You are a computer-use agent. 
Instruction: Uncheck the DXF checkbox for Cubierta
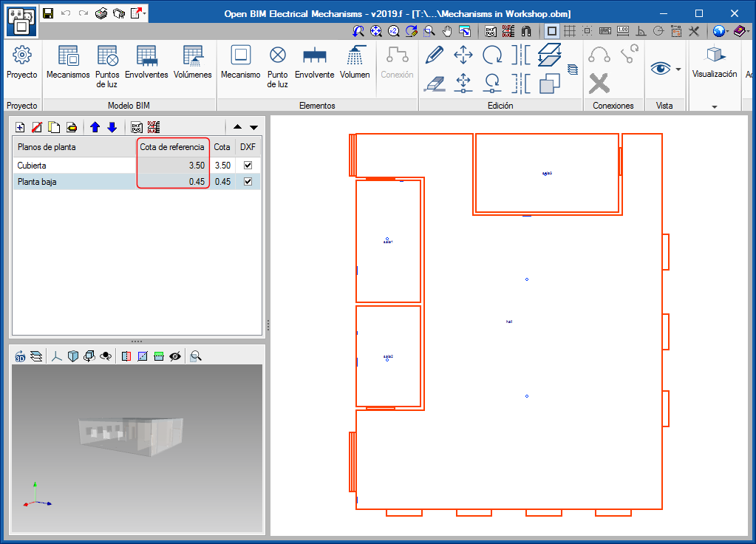(248, 165)
